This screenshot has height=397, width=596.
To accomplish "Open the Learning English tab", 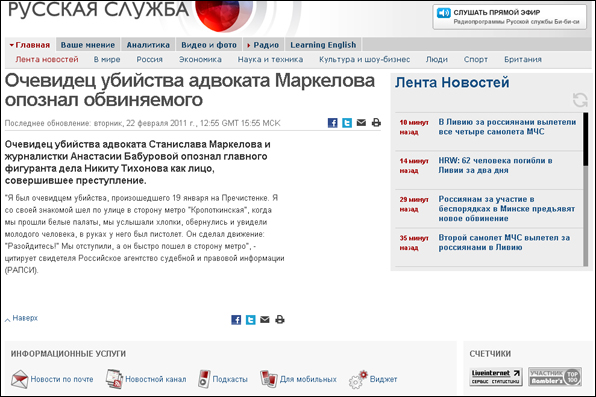I will click(323, 45).
